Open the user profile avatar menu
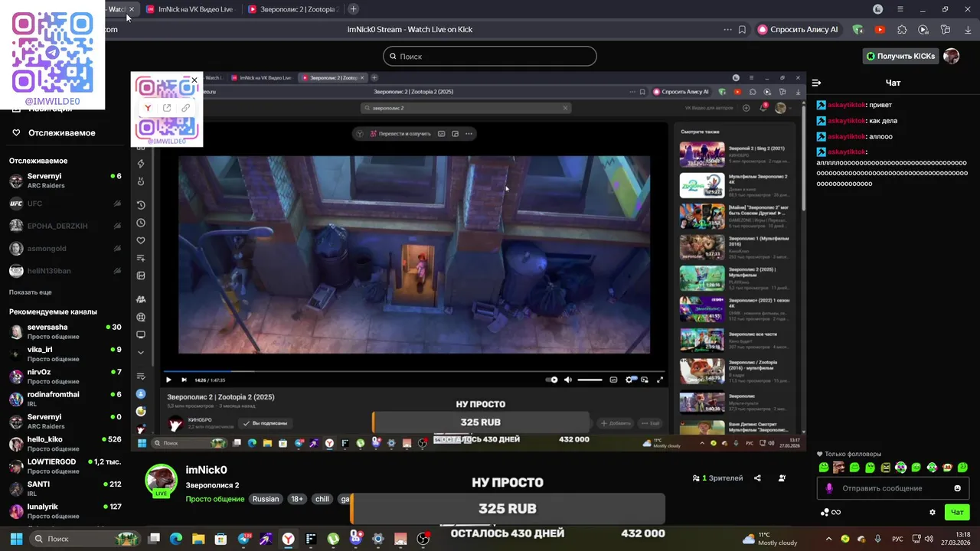The height and width of the screenshot is (551, 980). [x=951, y=56]
